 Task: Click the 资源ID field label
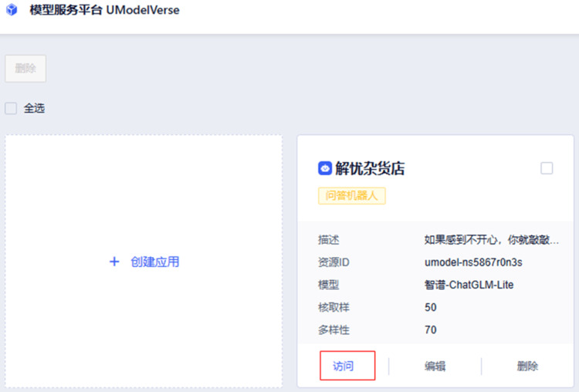click(334, 262)
